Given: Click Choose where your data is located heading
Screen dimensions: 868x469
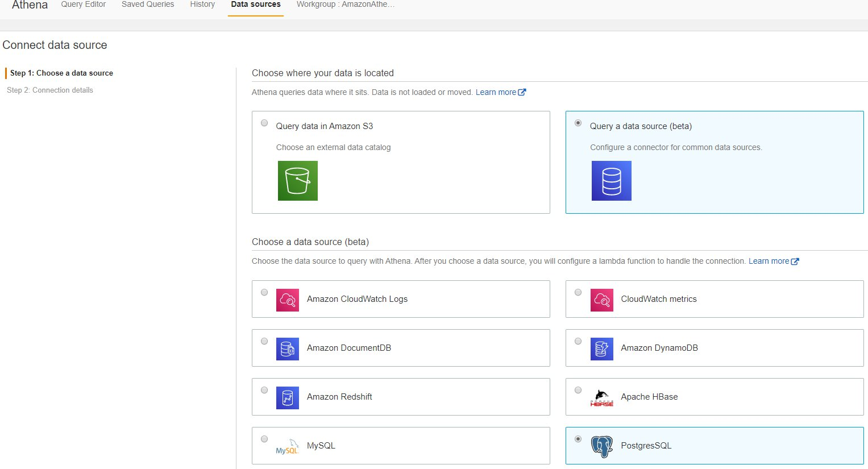Looking at the screenshot, I should point(323,73).
